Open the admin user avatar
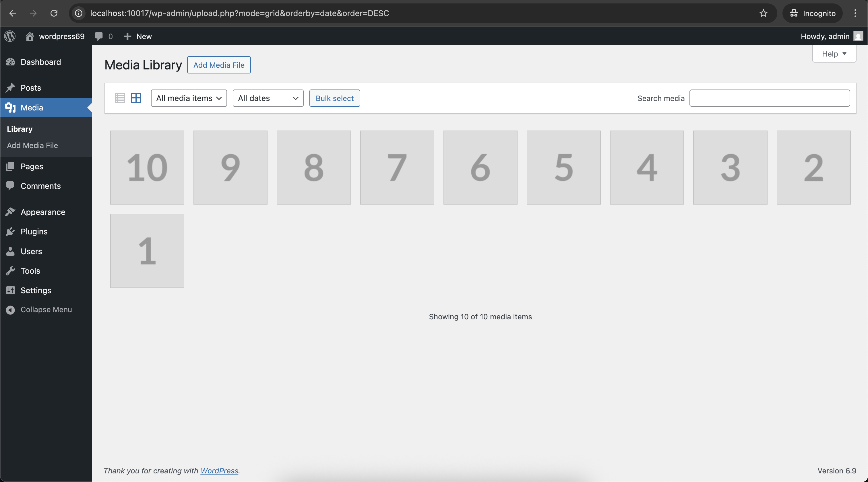The height and width of the screenshot is (482, 868). 858,36
